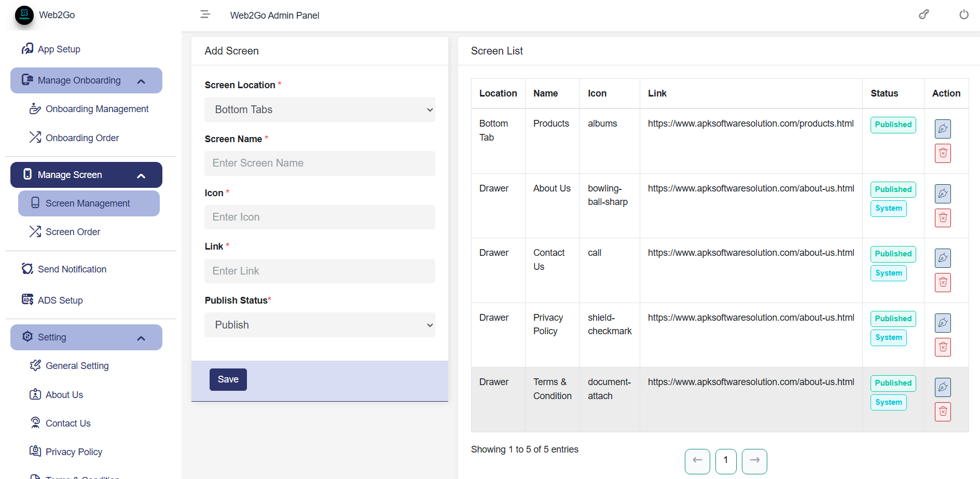This screenshot has height=479, width=980.
Task: Open Screen Order page
Action: (73, 232)
